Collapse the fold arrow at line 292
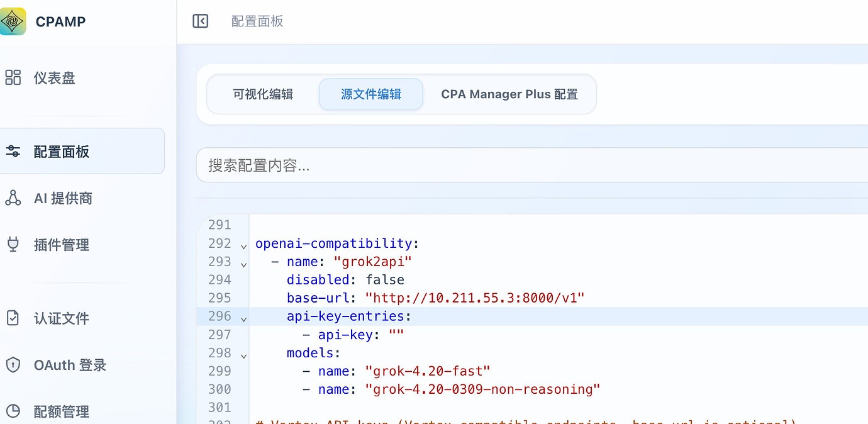This screenshot has width=868, height=424. (x=243, y=245)
